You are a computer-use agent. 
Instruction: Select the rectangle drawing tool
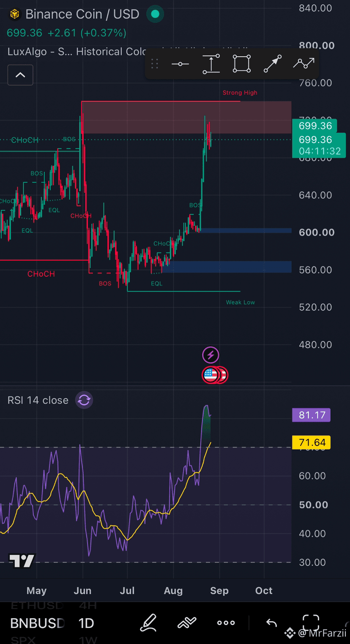coord(241,64)
